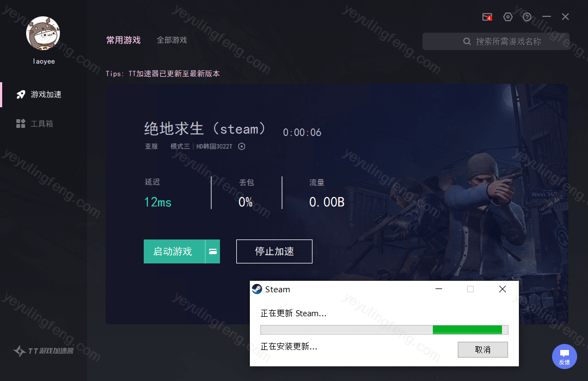Click the laoyee user avatar
The width and height of the screenshot is (588, 381).
[x=43, y=33]
